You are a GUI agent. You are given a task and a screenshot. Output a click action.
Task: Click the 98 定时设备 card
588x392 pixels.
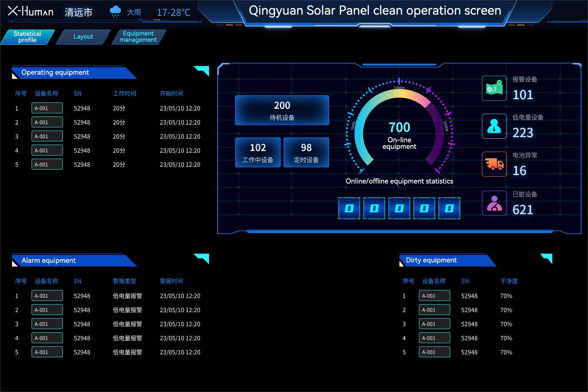coord(306,152)
